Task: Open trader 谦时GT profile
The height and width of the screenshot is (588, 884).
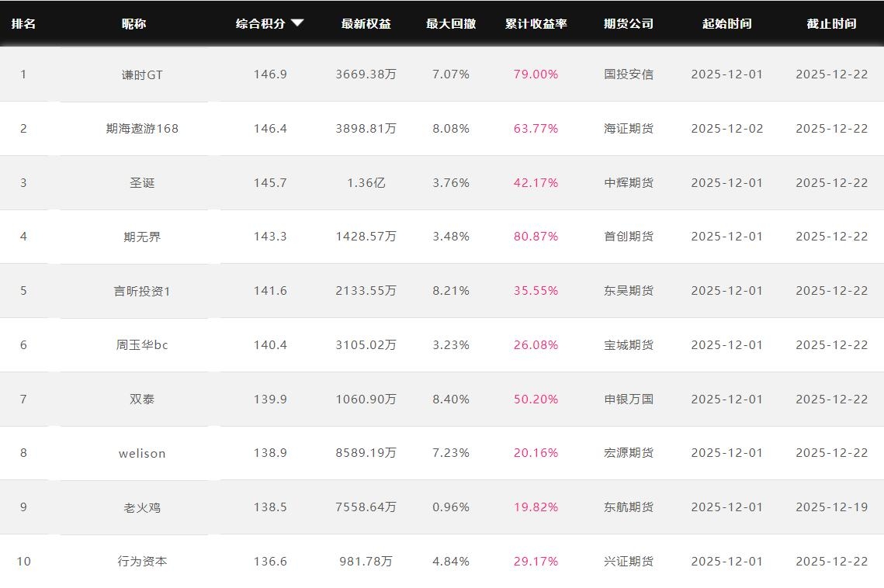Action: coord(142,74)
